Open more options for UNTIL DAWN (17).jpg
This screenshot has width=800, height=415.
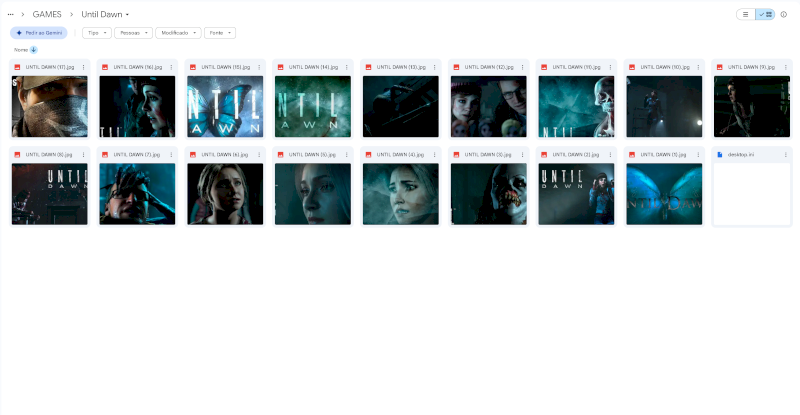(x=84, y=67)
